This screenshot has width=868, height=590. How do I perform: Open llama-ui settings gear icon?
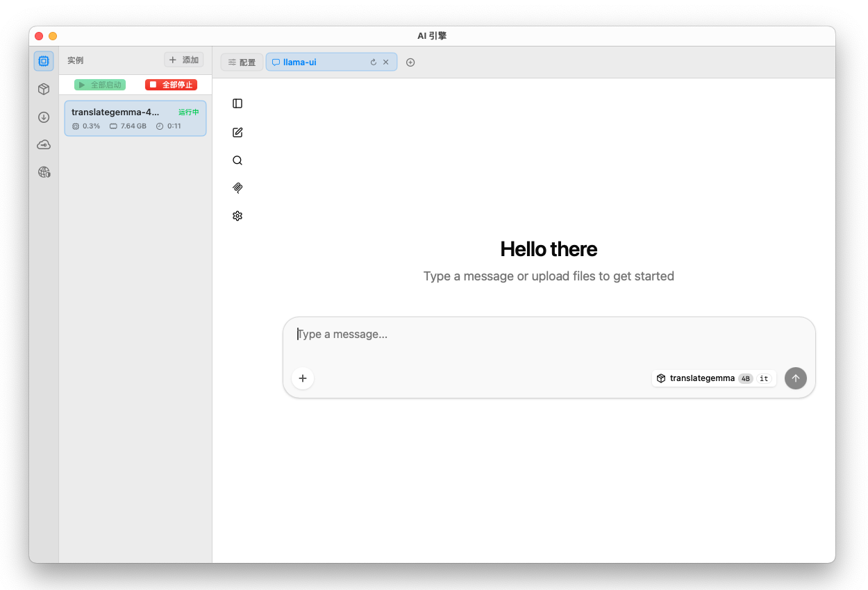click(x=237, y=216)
